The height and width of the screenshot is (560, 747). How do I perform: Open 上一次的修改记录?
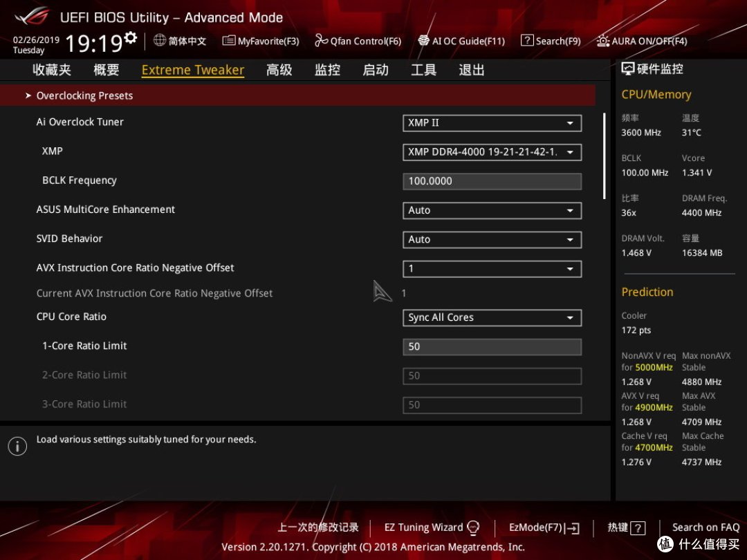(x=318, y=528)
